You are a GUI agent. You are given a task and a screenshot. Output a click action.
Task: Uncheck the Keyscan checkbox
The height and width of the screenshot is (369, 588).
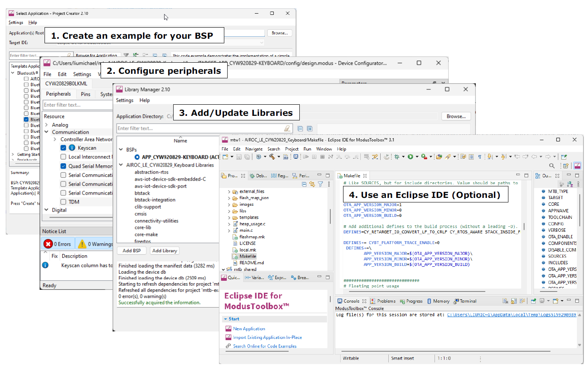63,148
